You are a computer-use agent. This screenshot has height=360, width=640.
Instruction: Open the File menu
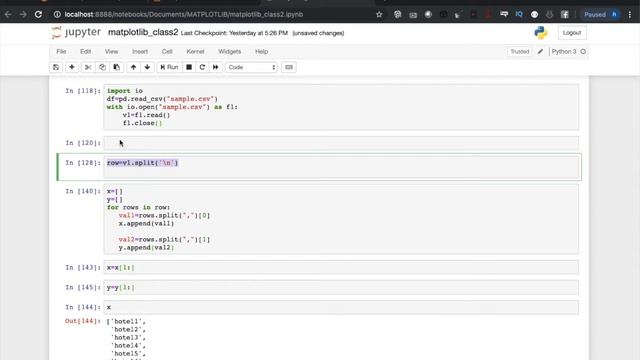61,51
